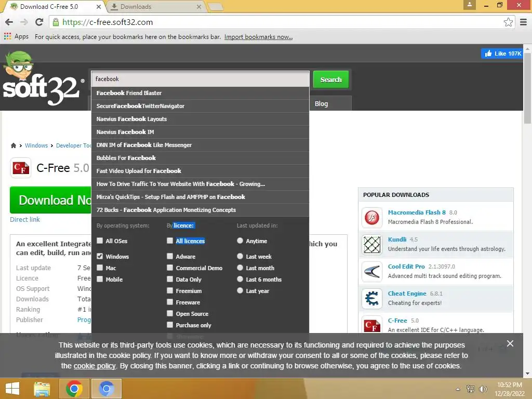This screenshot has height=399, width=532.
Task: Bookmark page with the star icon
Action: click(x=508, y=22)
